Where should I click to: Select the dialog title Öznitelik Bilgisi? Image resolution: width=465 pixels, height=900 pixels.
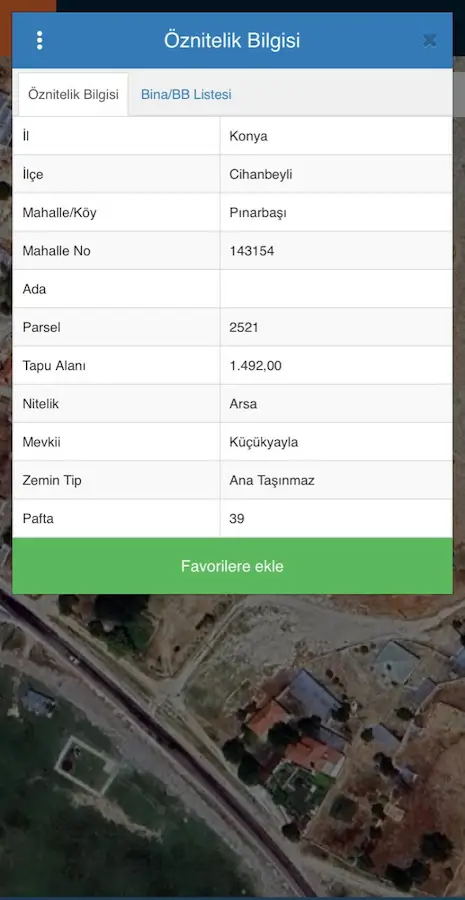[x=232, y=41]
